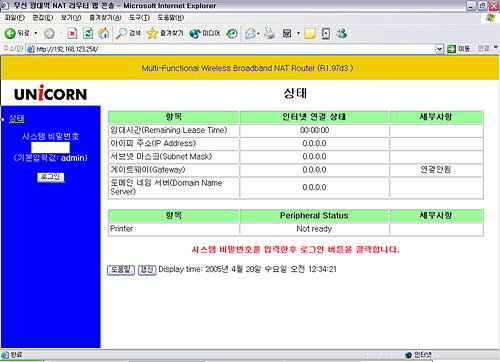Open the 즐겨찾기(A) menu
Viewport: 500px width, 362px height.
pyautogui.click(x=105, y=18)
